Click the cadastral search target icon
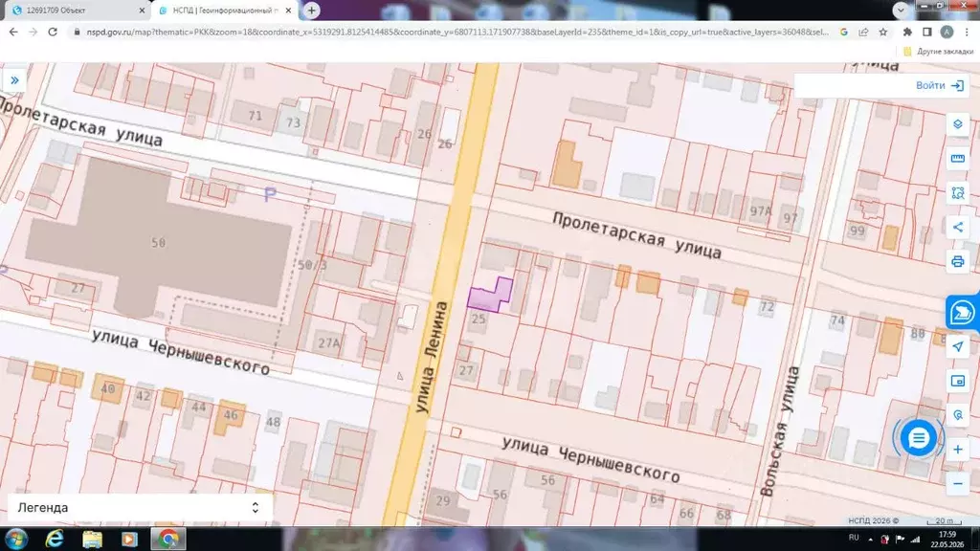This screenshot has width=980, height=551. tap(957, 415)
